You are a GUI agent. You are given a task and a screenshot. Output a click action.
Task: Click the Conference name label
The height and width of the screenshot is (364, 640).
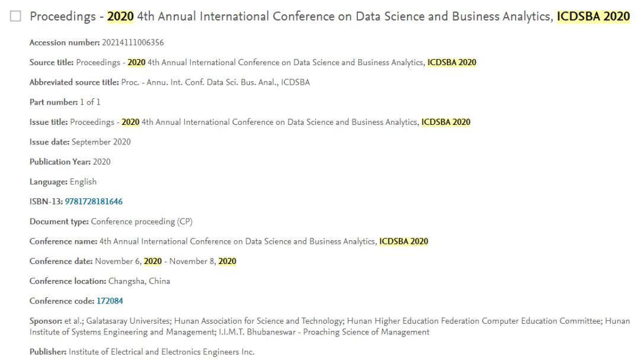pyautogui.click(x=61, y=241)
